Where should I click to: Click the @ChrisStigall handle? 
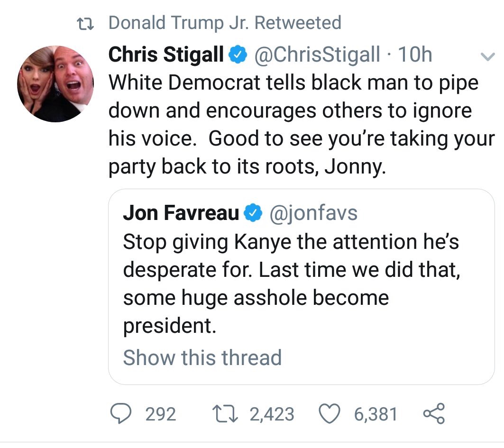tap(317, 56)
